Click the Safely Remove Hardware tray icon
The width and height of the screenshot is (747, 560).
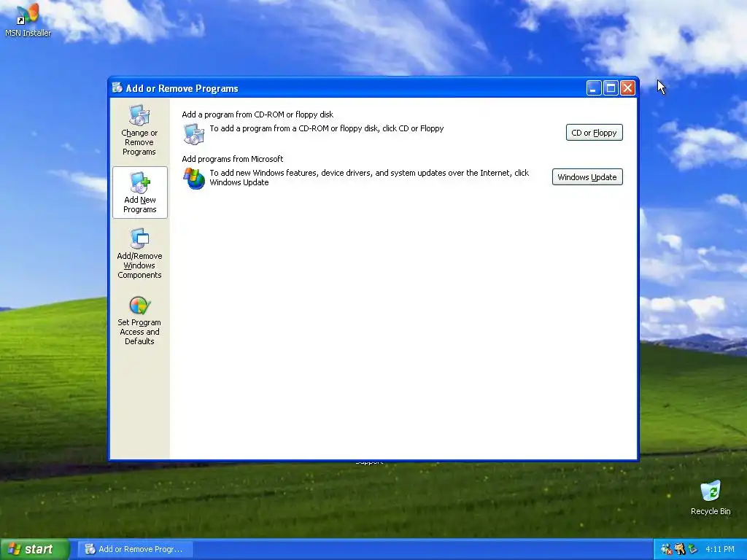[x=692, y=549]
